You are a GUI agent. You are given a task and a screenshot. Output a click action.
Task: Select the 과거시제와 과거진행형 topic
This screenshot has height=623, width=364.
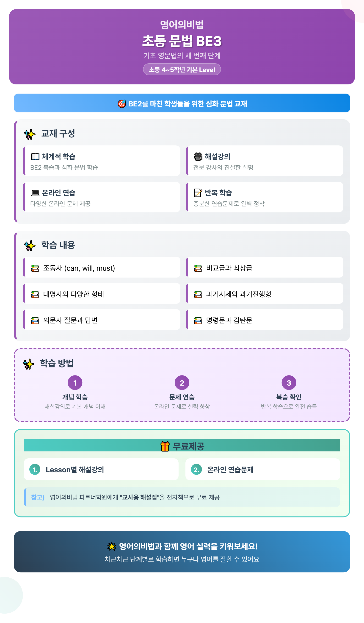tap(265, 293)
